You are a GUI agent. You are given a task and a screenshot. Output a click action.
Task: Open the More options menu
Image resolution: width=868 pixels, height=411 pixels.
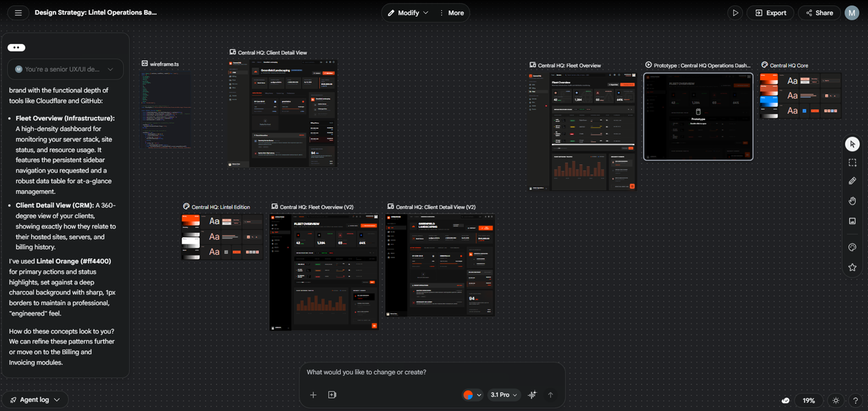click(452, 12)
